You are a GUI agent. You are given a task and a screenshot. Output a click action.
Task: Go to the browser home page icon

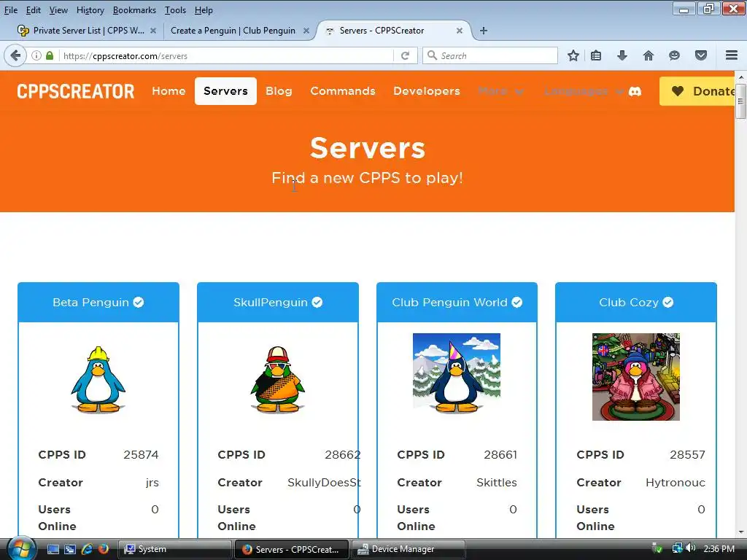coord(648,55)
